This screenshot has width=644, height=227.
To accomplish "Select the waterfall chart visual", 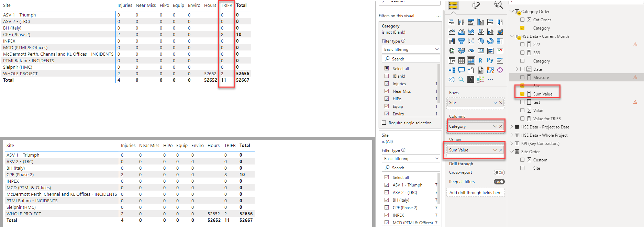I will click(x=452, y=41).
